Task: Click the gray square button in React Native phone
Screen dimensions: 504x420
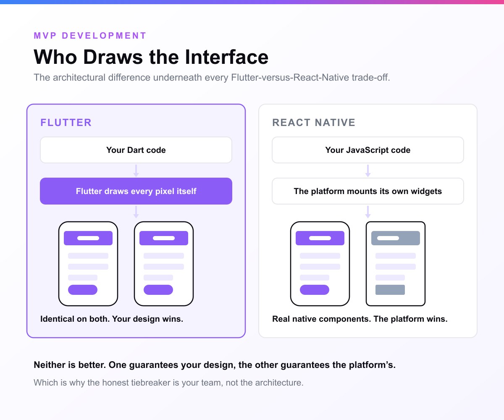Action: click(x=390, y=290)
